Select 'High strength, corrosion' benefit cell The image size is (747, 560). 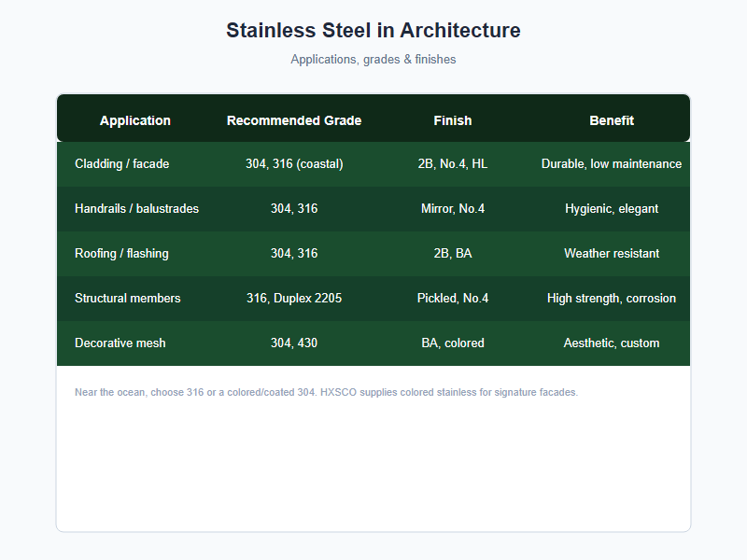(612, 298)
